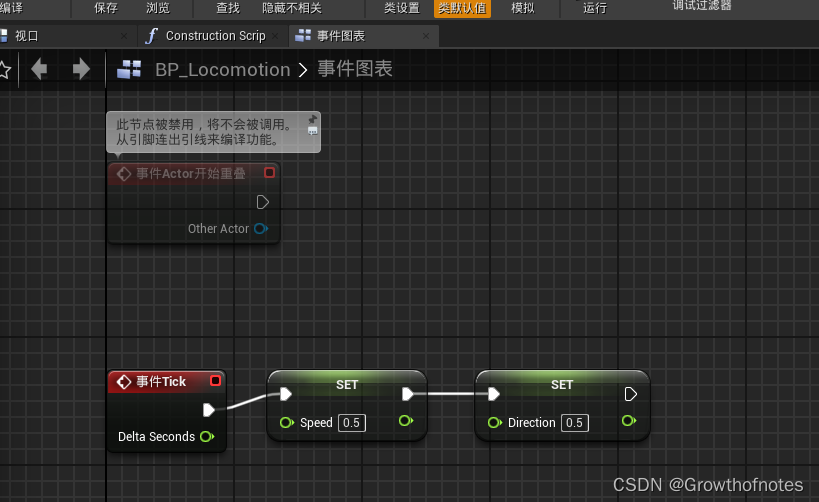Screen dimensions: 819x502
Task: Open 类设置 (Class Settings)
Action: click(x=402, y=8)
